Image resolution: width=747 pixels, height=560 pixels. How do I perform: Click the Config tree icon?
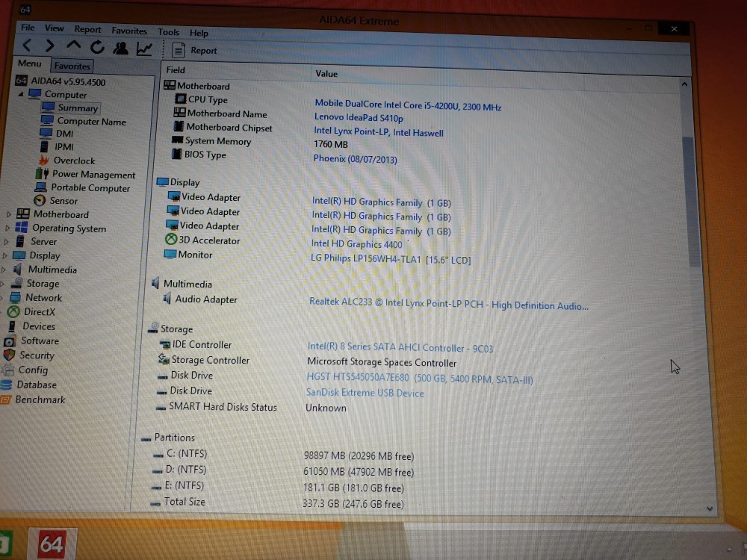pos(7,370)
